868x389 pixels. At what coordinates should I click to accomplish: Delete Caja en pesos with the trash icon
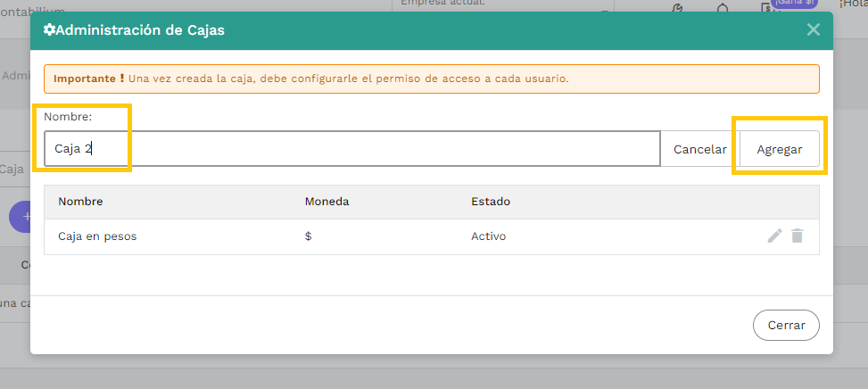[x=797, y=236]
